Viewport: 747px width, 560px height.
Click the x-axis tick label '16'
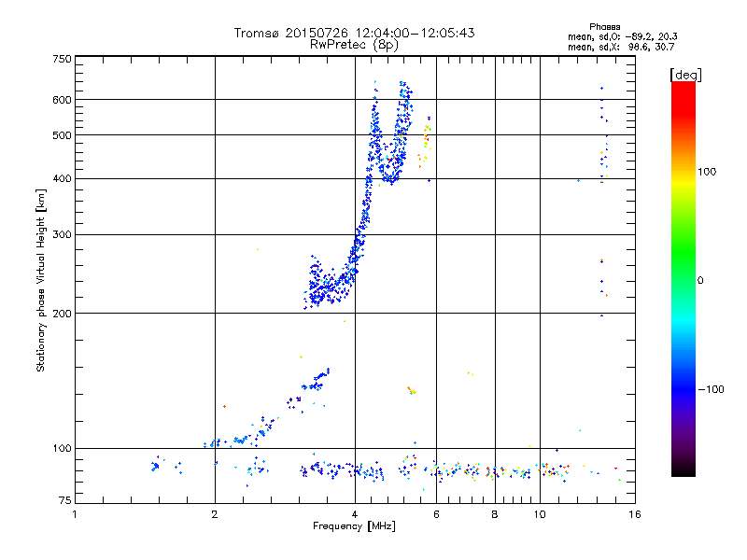[x=635, y=514]
